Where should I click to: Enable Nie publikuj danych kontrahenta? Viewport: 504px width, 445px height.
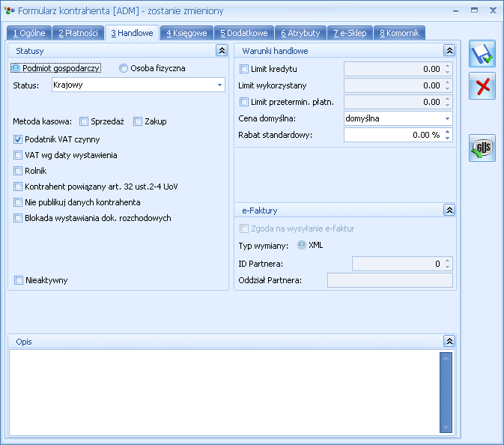click(x=18, y=202)
